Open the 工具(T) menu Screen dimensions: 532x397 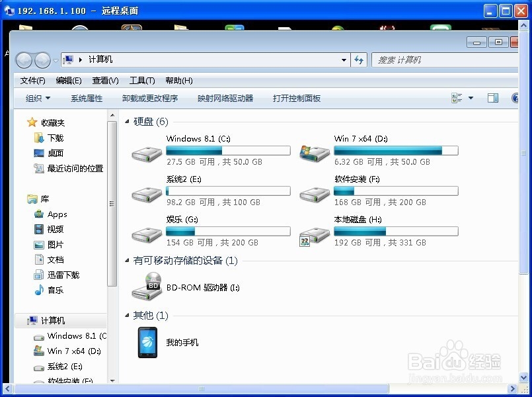pos(142,81)
